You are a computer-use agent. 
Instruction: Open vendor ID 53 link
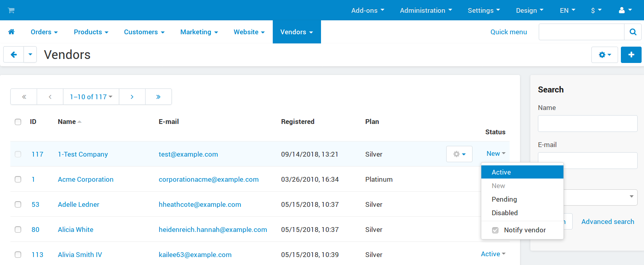click(35, 204)
